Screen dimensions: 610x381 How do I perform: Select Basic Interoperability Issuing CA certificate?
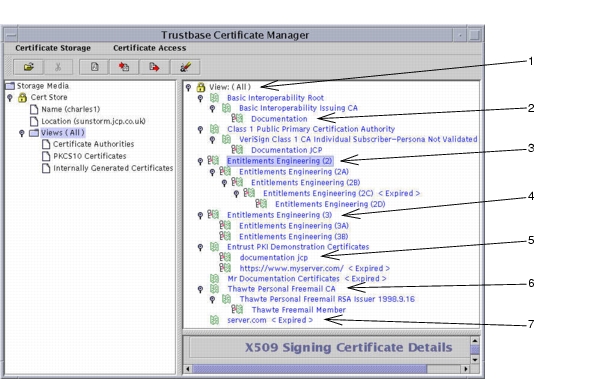tap(298, 108)
